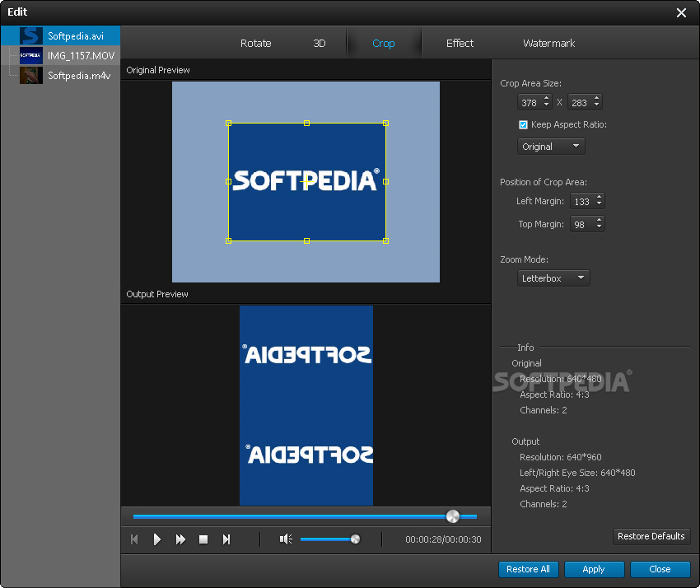Click top-center crop handle

point(306,124)
